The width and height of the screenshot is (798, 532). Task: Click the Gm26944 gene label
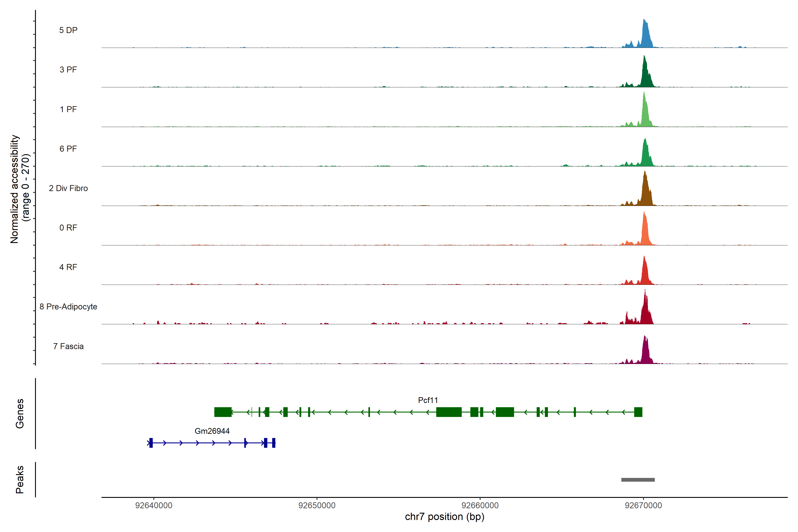212,431
